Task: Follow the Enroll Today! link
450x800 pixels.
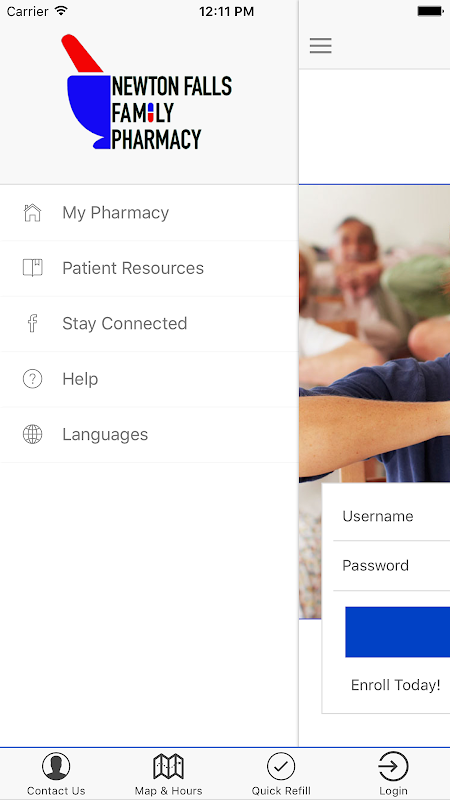Action: (395, 685)
